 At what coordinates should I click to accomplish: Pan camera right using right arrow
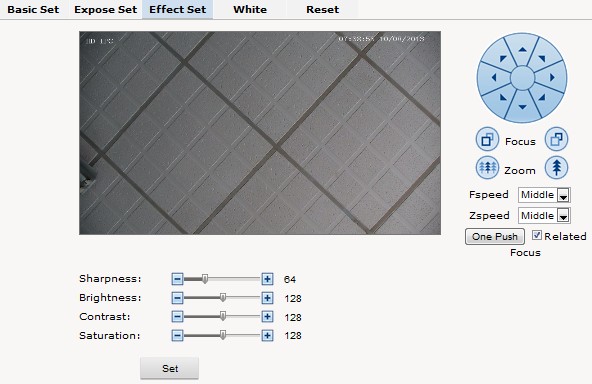[x=552, y=77]
